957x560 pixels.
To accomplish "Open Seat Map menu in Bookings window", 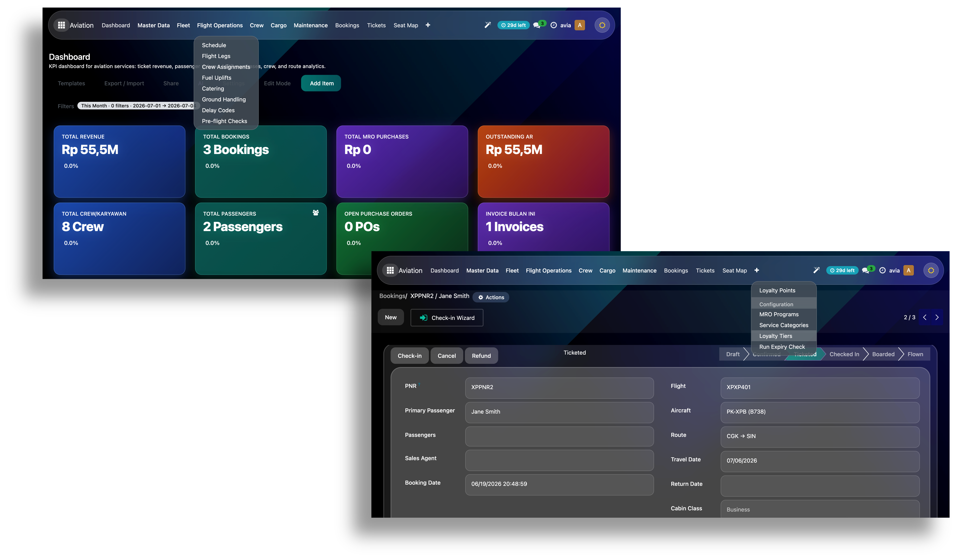I will [735, 271].
